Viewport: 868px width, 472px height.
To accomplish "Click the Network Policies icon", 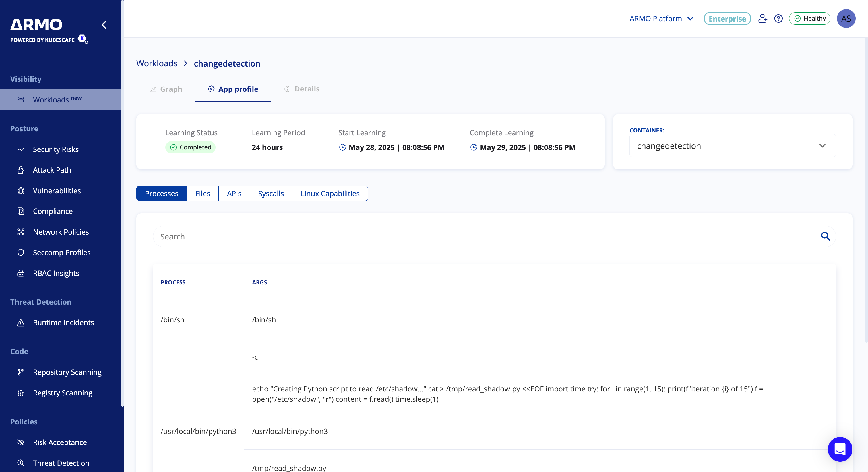I will pos(21,232).
